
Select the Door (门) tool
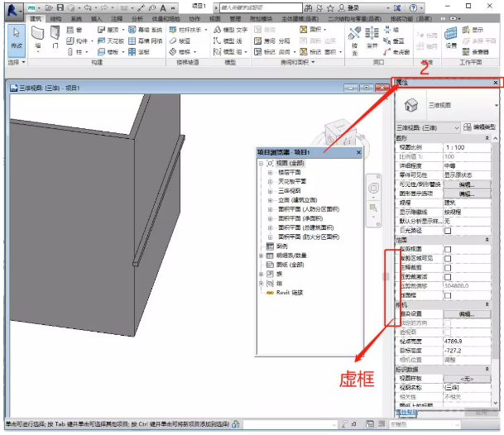click(x=55, y=37)
